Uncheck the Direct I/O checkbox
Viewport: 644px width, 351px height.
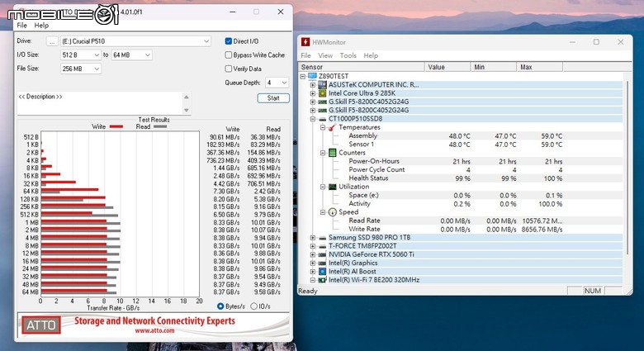point(229,41)
